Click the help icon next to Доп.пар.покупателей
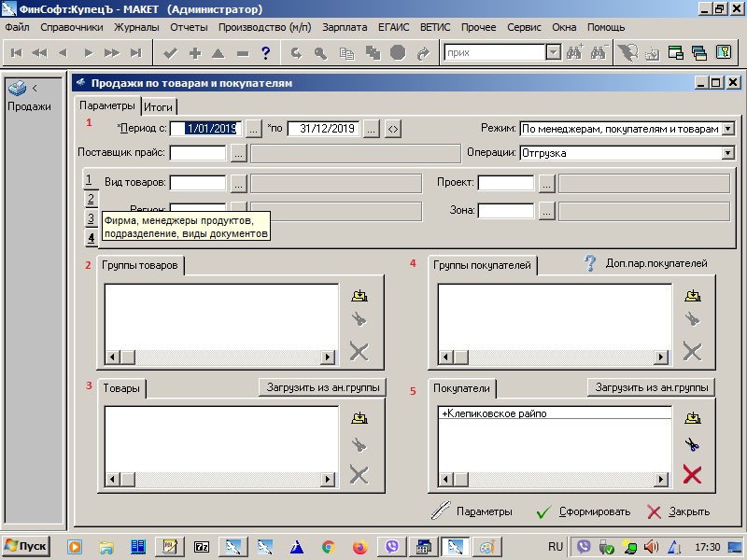 (x=590, y=263)
